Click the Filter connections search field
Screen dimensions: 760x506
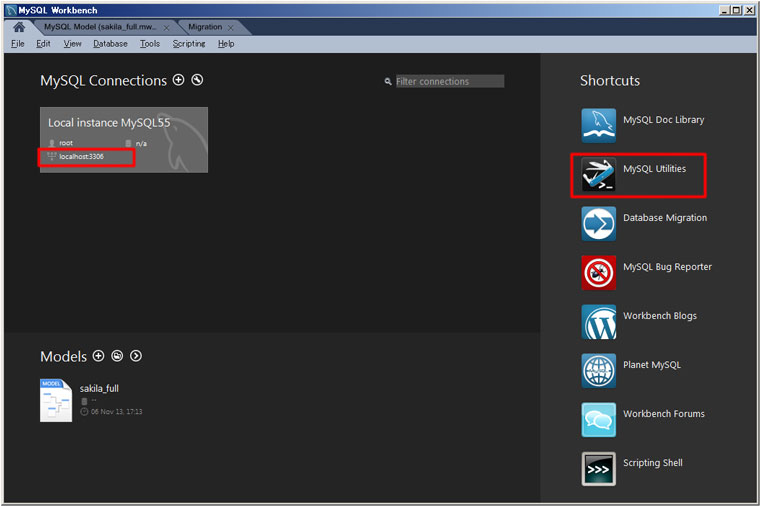pyautogui.click(x=450, y=81)
